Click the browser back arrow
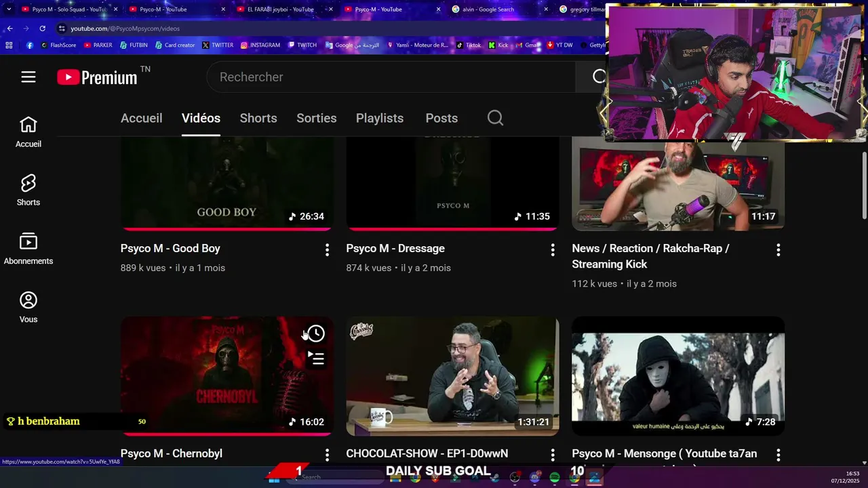This screenshot has height=488, width=868. [x=9, y=28]
